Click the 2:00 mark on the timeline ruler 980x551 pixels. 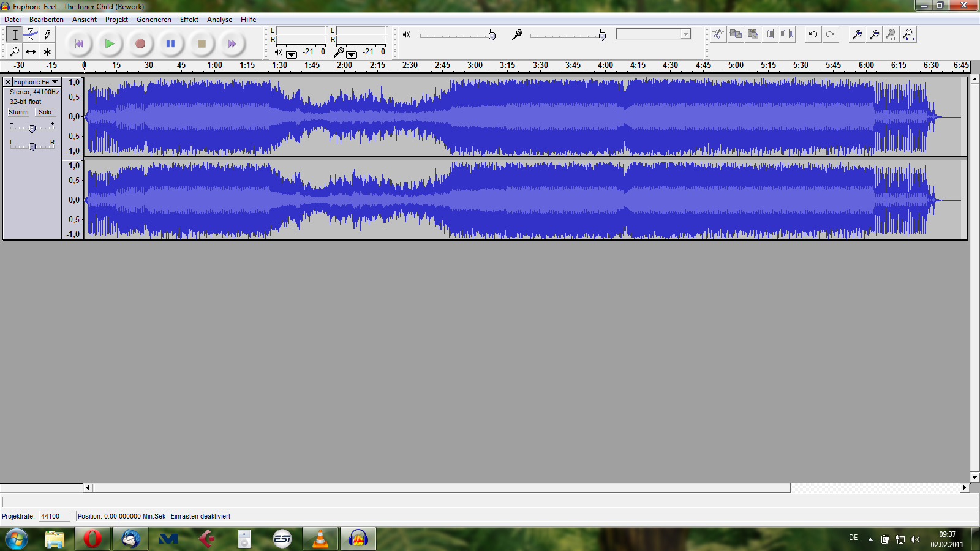pyautogui.click(x=345, y=66)
